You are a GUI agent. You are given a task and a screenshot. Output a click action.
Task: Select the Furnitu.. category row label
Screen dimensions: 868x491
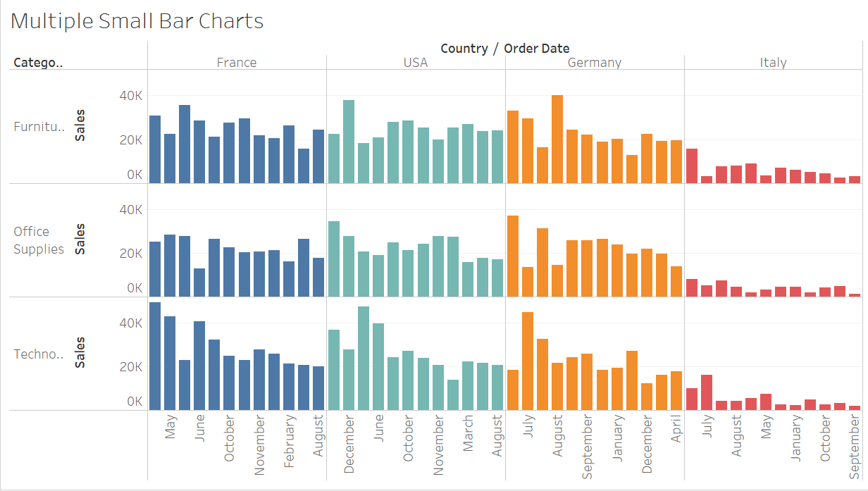(x=39, y=127)
